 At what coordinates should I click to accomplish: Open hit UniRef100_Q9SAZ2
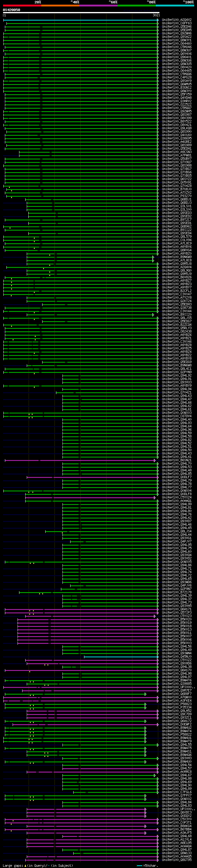pos(177,37)
